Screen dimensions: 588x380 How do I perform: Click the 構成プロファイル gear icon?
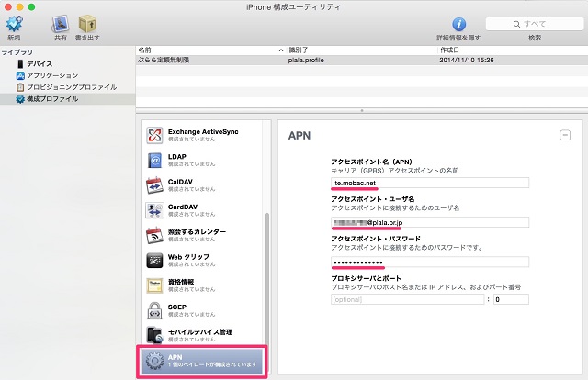click(20, 99)
